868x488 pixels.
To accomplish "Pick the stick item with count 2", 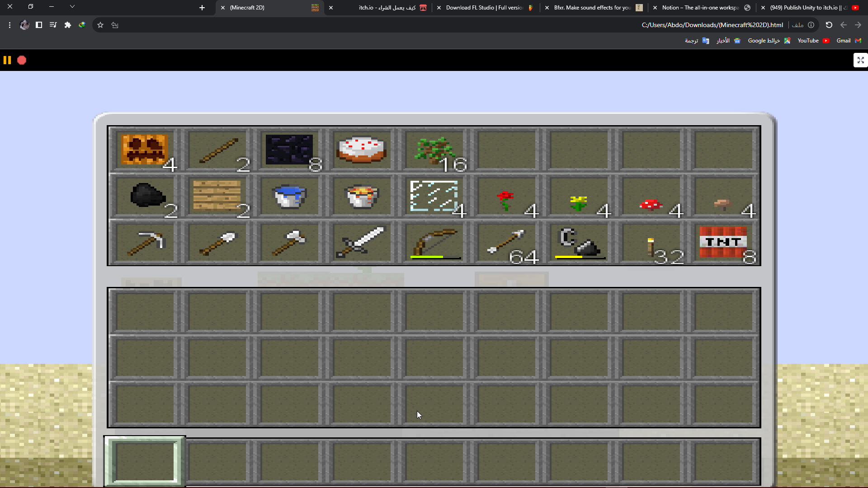I will tap(218, 150).
